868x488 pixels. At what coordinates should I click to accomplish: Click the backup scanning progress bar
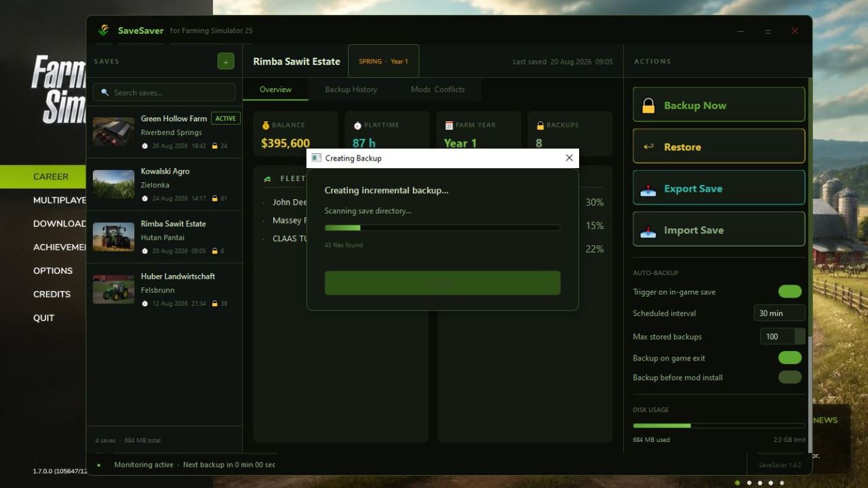pyautogui.click(x=443, y=228)
